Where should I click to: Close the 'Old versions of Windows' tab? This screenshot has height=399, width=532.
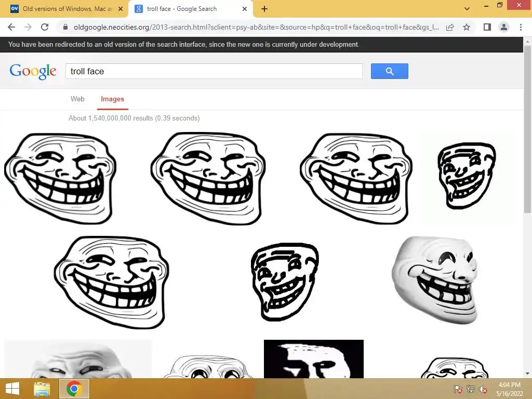pyautogui.click(x=121, y=9)
